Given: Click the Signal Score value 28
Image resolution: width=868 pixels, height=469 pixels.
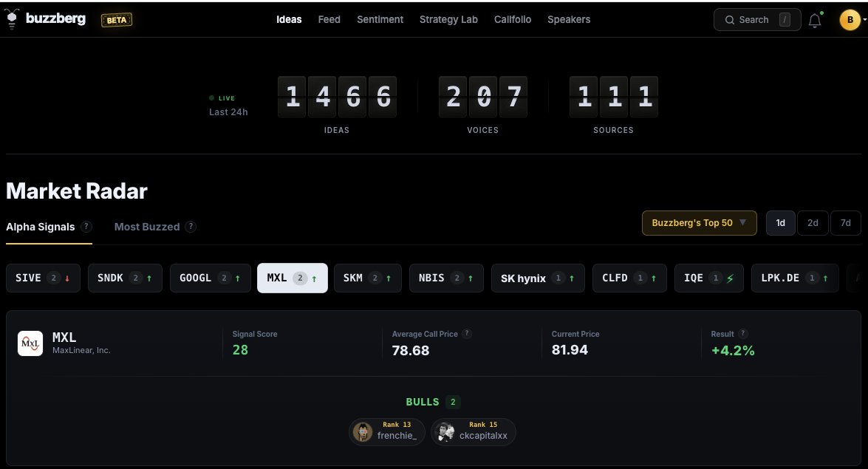Looking at the screenshot, I should click(x=240, y=350).
